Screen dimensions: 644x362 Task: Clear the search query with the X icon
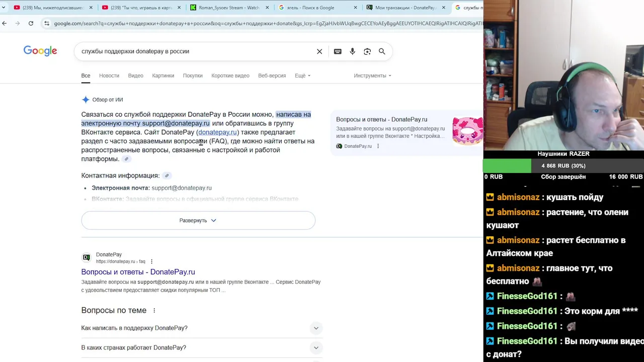319,51
